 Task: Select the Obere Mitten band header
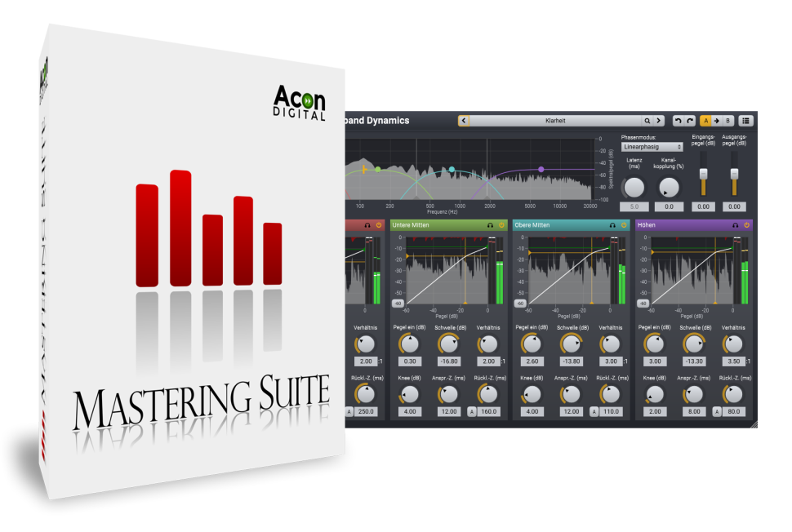[571, 225]
